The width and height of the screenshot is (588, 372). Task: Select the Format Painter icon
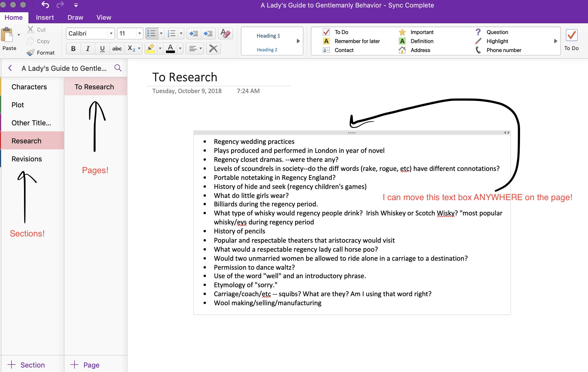[31, 53]
